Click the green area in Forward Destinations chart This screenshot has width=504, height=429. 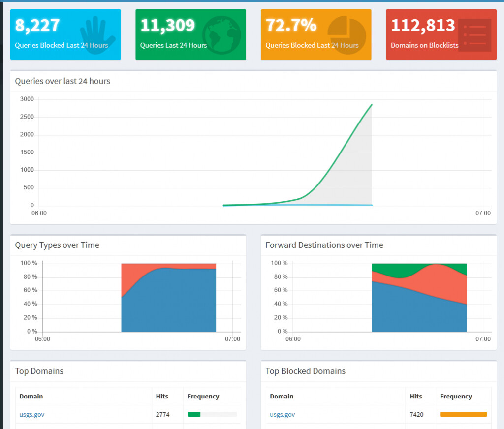(x=394, y=269)
